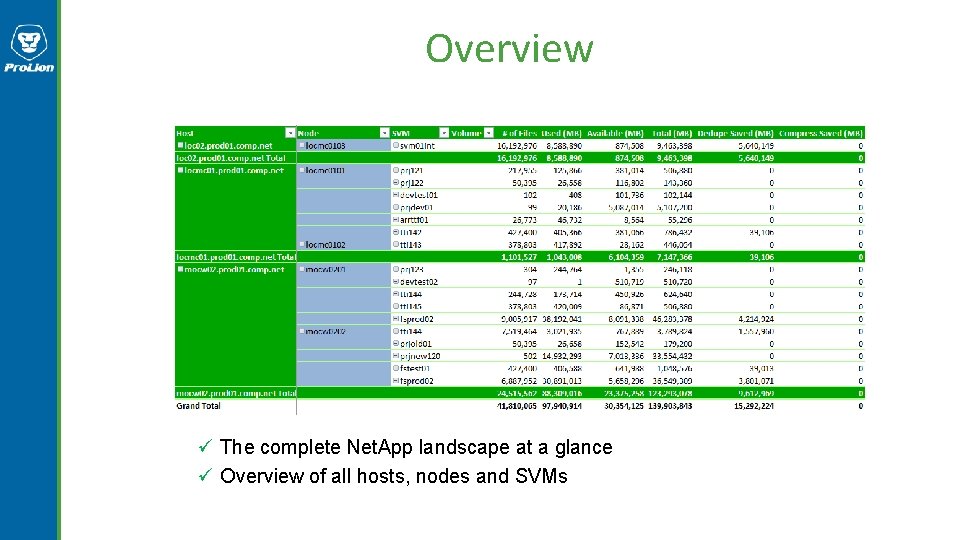960x540 pixels.
Task: Click the Used (MB) column header
Action: click(x=561, y=133)
